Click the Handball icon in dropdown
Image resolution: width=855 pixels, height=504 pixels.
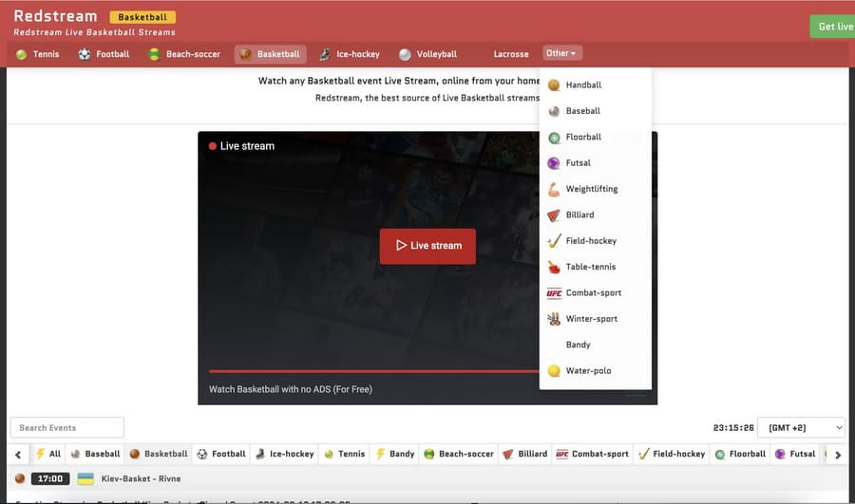click(x=554, y=85)
